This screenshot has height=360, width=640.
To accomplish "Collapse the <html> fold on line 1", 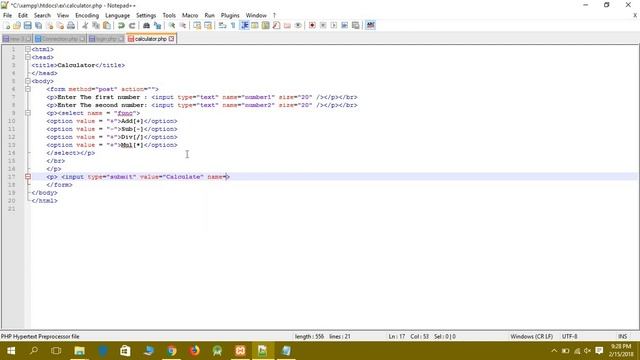I will [x=28, y=49].
